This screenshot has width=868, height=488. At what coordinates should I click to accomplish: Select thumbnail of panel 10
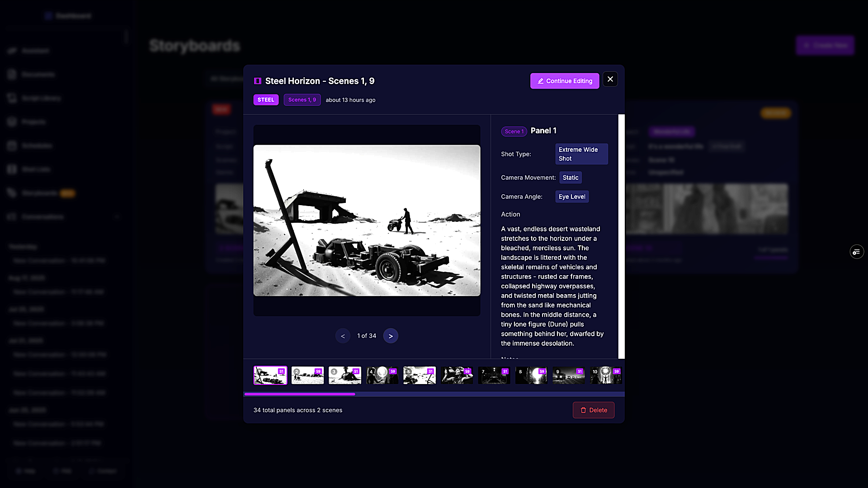coord(606,375)
